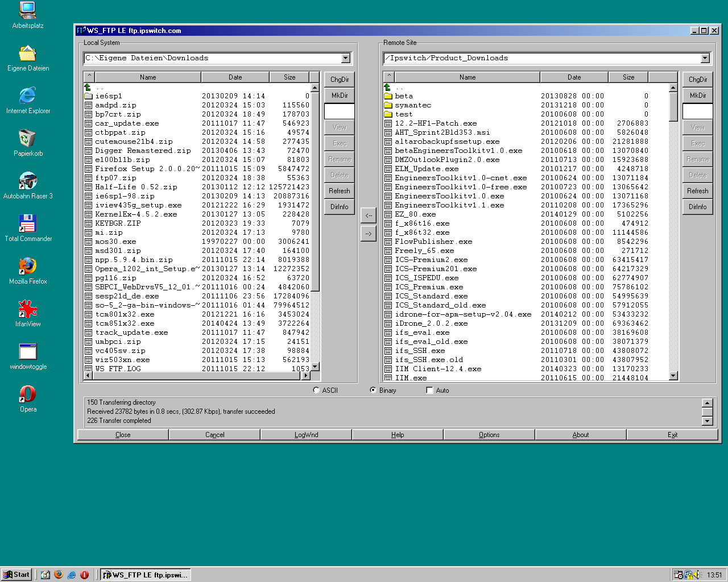The image size is (728, 582).
Task: Click the local ChgDir button
Action: (x=340, y=80)
